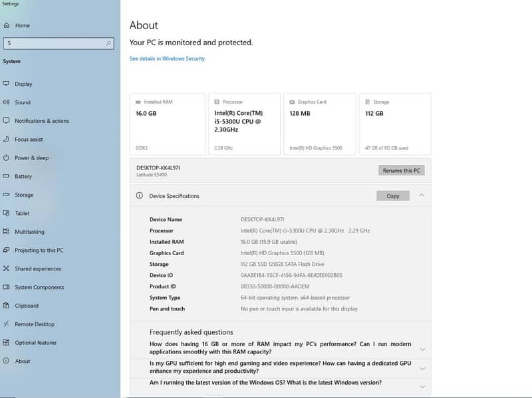The width and height of the screenshot is (532, 398).
Task: Select the Product ID value 00330-50000-00000-AAOEM
Action: (x=275, y=286)
